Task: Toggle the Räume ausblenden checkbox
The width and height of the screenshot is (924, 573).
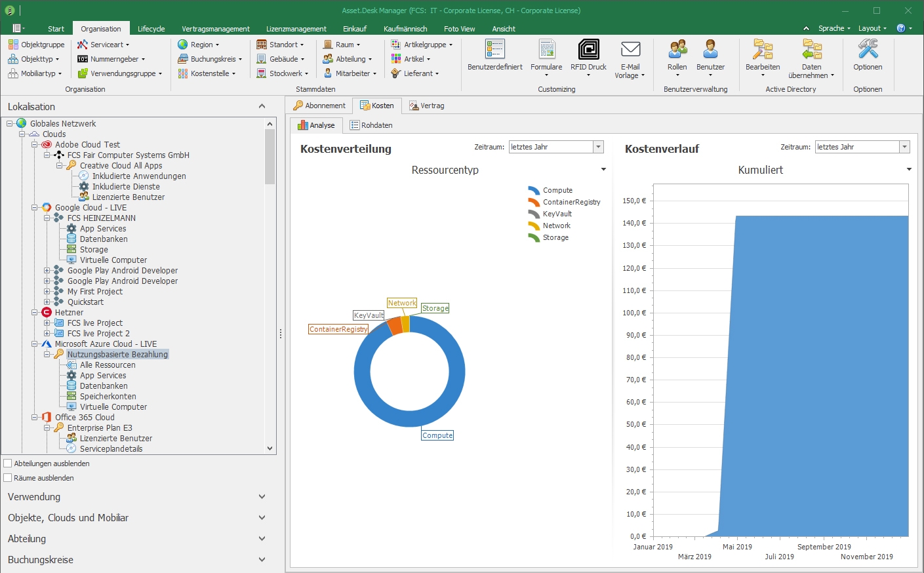Action: (x=9, y=478)
